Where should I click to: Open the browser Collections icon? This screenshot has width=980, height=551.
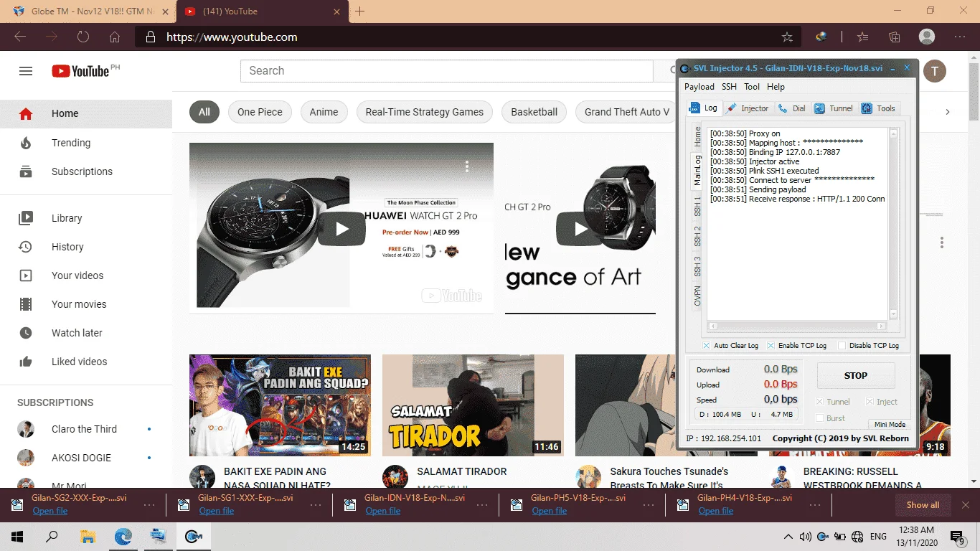pyautogui.click(x=895, y=37)
